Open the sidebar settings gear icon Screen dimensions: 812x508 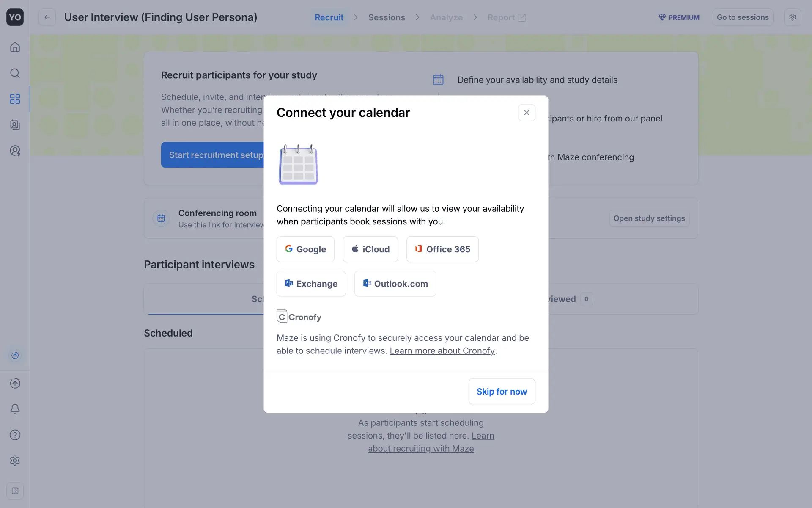pyautogui.click(x=15, y=461)
